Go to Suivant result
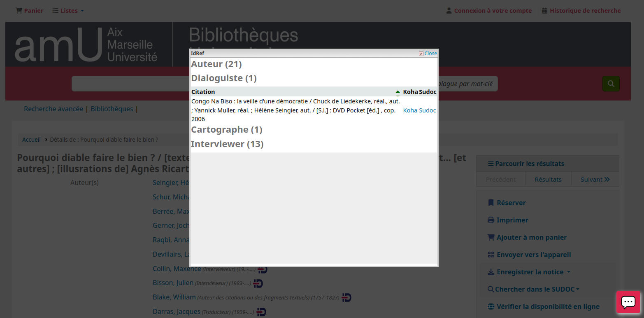Image resolution: width=644 pixels, height=318 pixels. click(595, 179)
